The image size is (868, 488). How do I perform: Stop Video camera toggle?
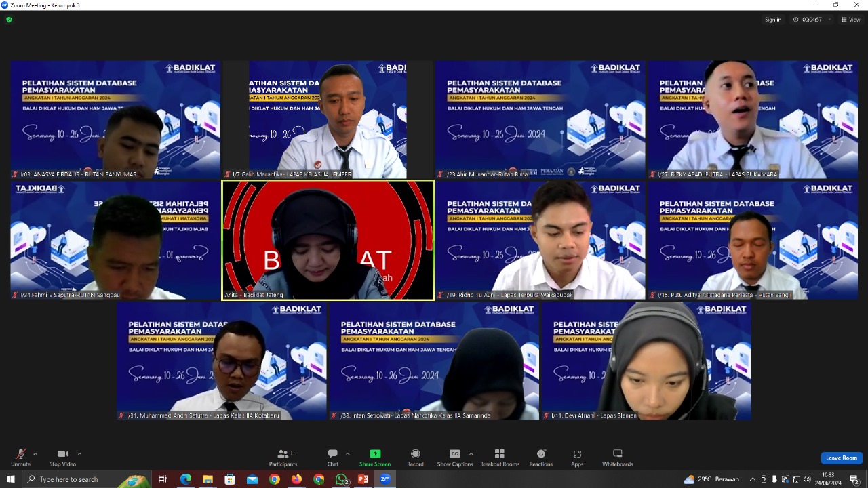(x=62, y=455)
